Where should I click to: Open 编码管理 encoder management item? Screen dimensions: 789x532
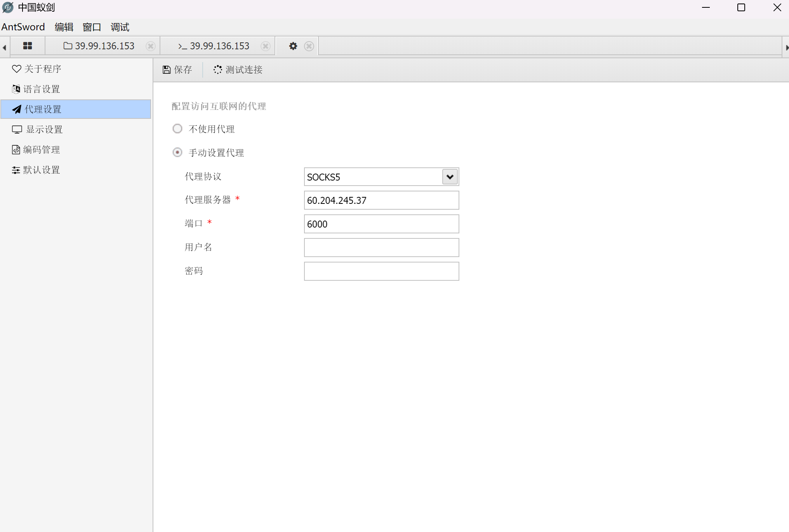click(41, 150)
